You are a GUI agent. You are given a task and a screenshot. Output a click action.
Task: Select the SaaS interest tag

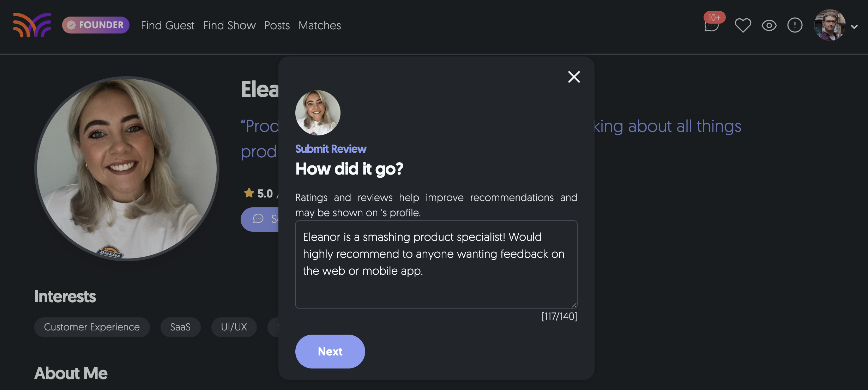pyautogui.click(x=180, y=327)
